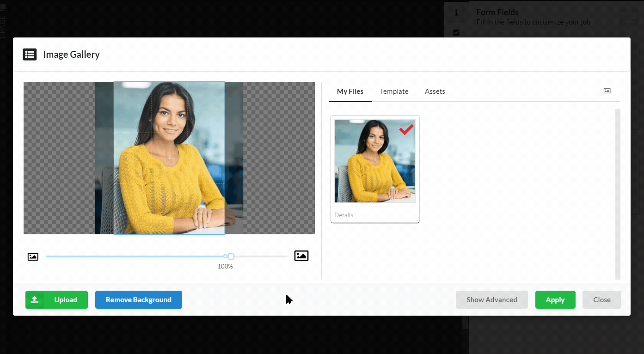This screenshot has width=644, height=354.
Task: Click the Remove Background button
Action: tap(138, 299)
